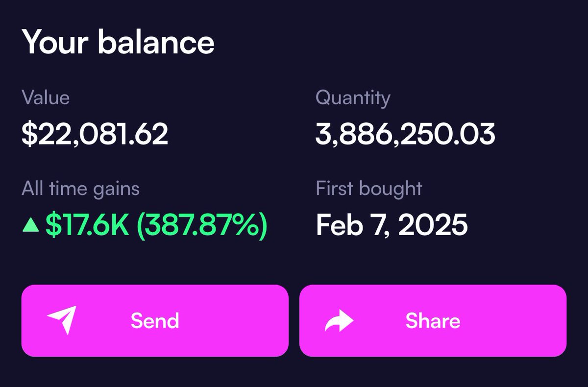Click the Quantity label

(353, 98)
